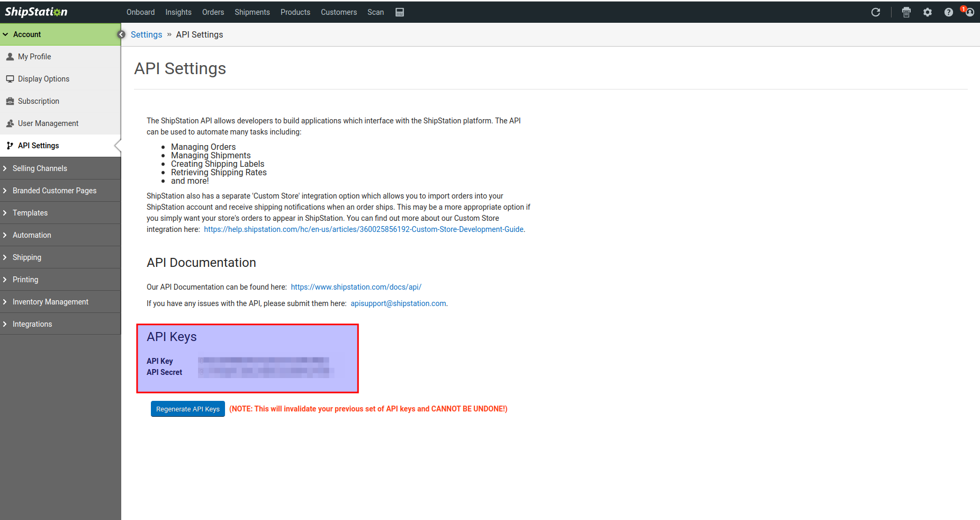The image size is (980, 520).
Task: Click the 'API Key' label
Action: (x=159, y=361)
